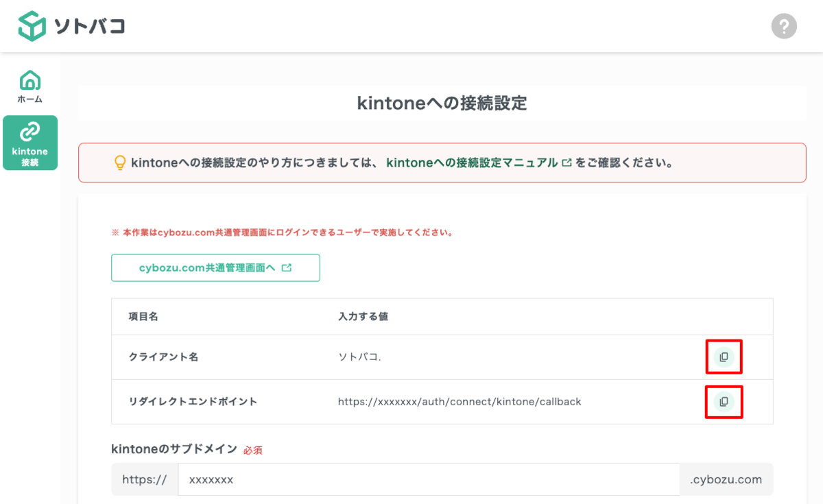Open the kintoneへの接続設定マニュアル link

point(473,163)
